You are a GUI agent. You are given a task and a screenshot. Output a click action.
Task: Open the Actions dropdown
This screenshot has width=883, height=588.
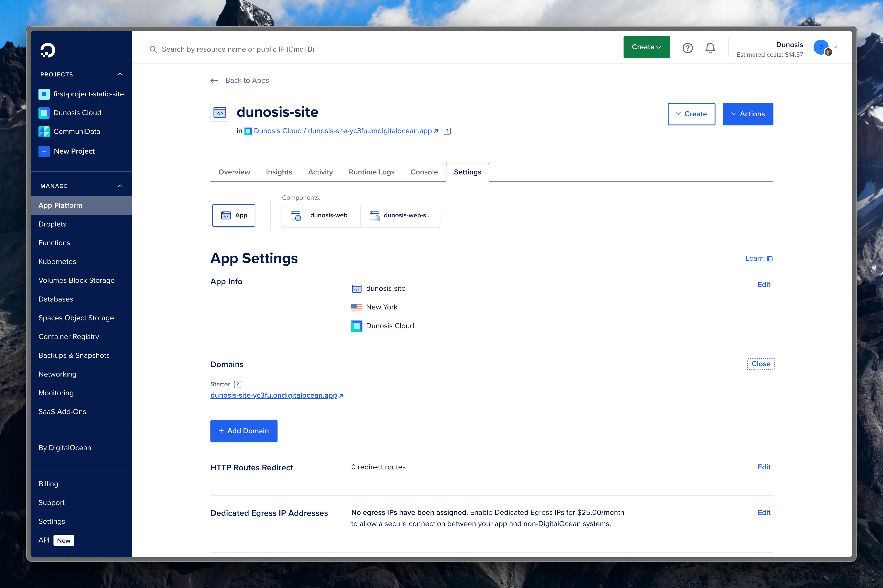tap(748, 114)
